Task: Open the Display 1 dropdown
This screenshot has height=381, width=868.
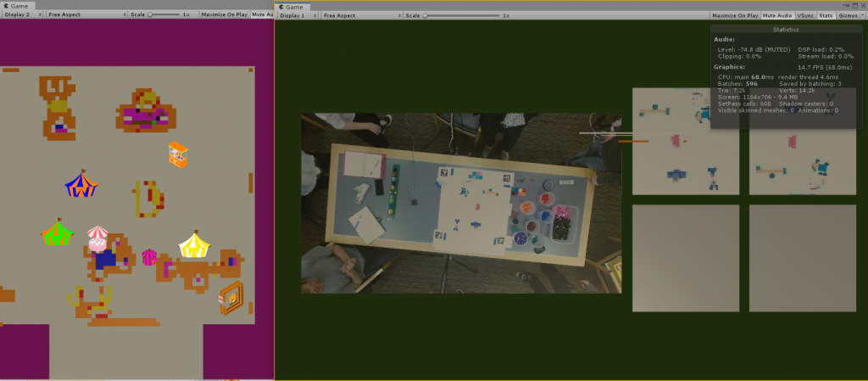Action: 298,15
